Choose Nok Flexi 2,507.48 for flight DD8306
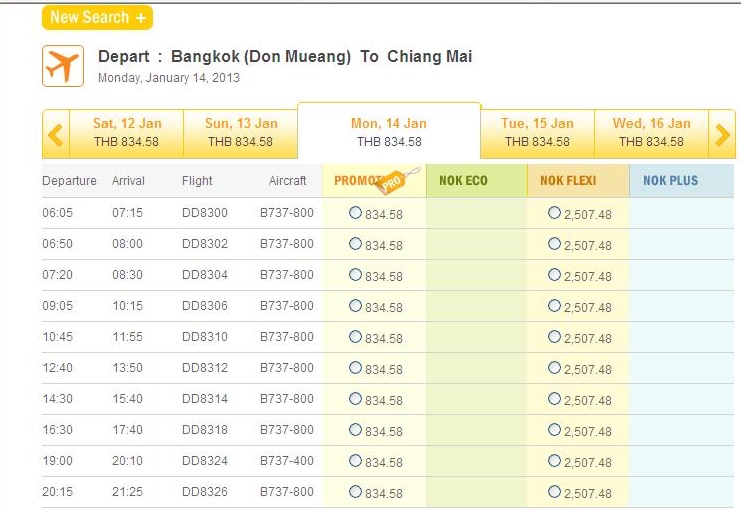This screenshot has height=508, width=741. click(554, 306)
